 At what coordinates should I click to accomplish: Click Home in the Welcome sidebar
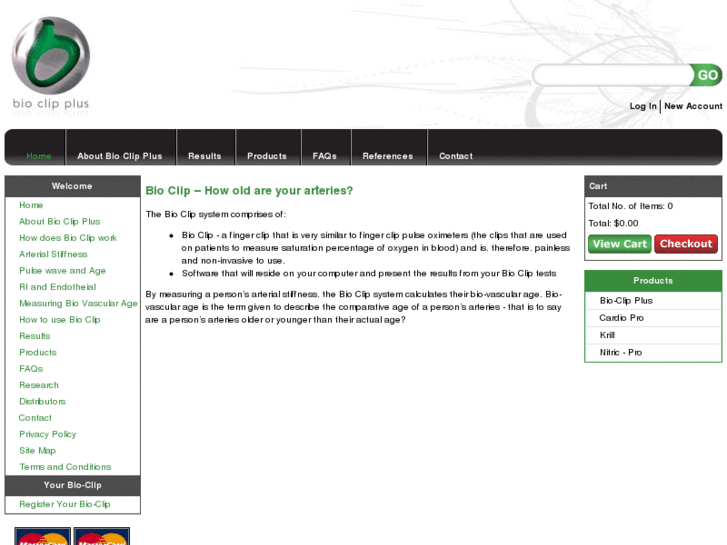click(x=31, y=205)
